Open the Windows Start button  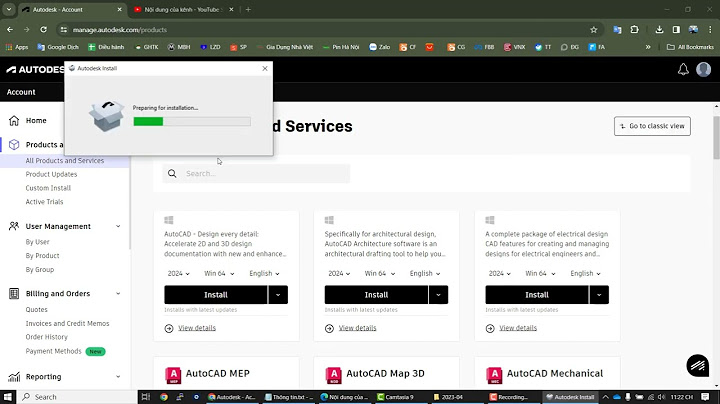pos(8,397)
